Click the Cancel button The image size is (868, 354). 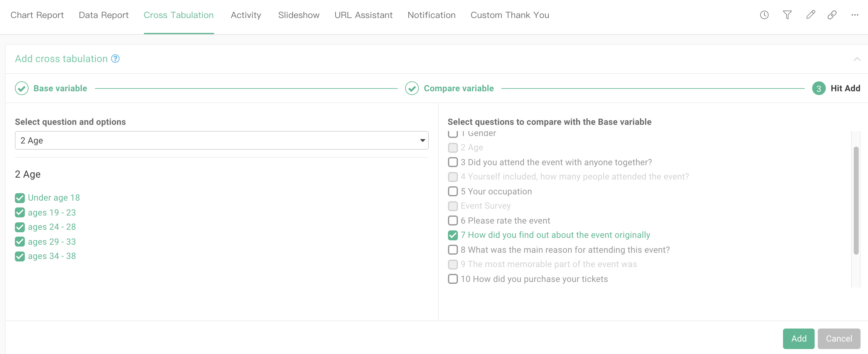click(838, 338)
